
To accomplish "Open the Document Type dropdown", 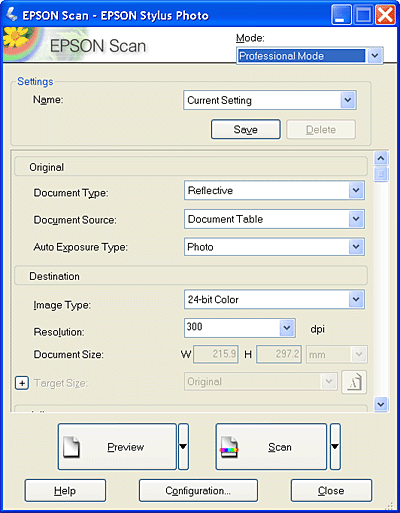I will (x=274, y=190).
